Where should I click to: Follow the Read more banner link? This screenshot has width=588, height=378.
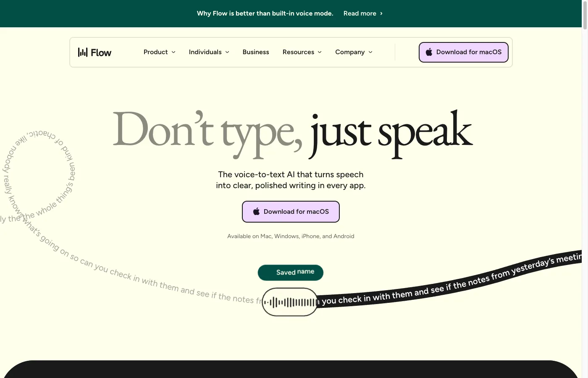(x=363, y=13)
